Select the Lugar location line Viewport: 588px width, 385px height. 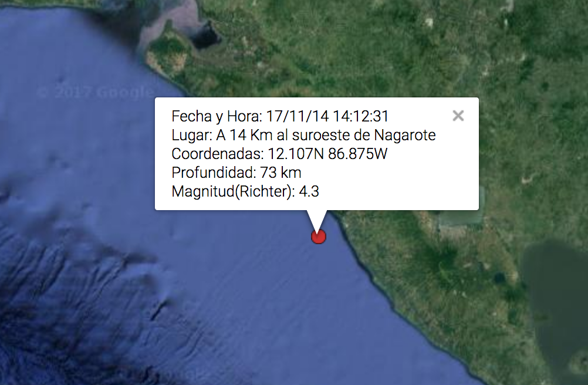tap(303, 135)
